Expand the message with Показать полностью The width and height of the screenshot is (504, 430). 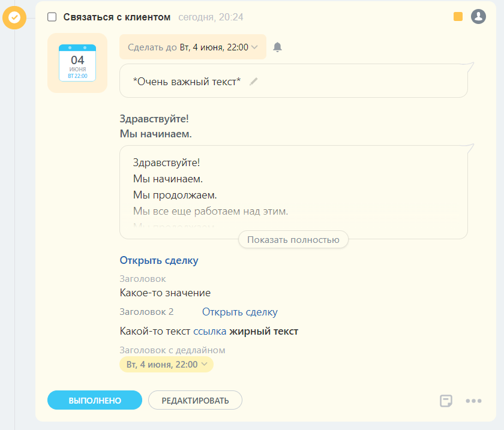click(293, 239)
